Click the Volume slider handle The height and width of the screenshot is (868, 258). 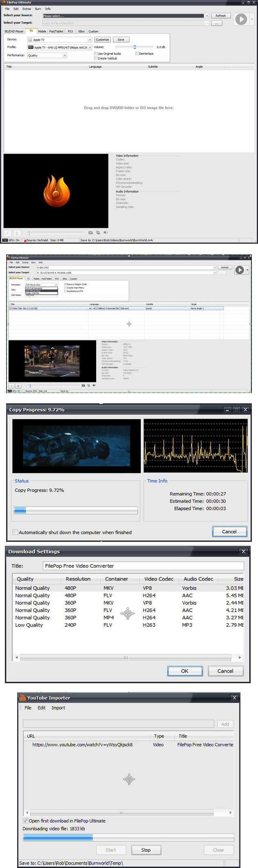pos(134,47)
